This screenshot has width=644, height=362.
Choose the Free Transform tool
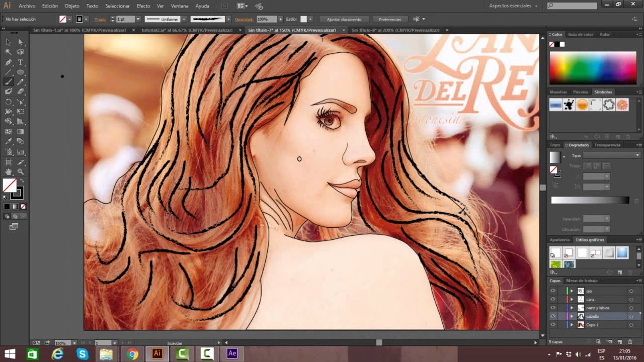coord(21,112)
